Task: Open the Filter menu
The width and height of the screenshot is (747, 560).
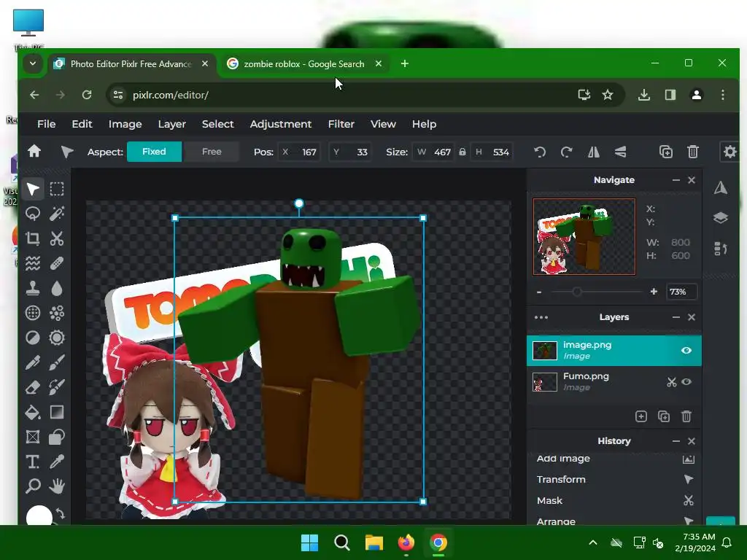Action: 341,124
